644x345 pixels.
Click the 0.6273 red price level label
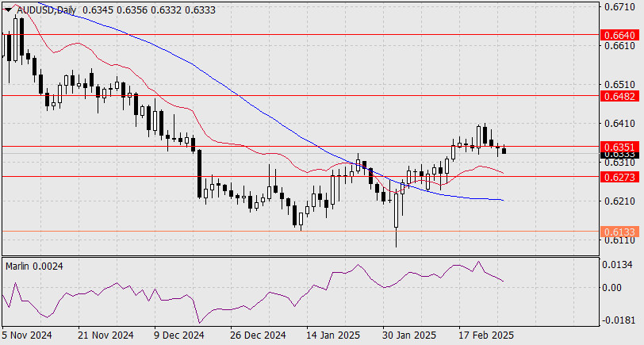620,177
